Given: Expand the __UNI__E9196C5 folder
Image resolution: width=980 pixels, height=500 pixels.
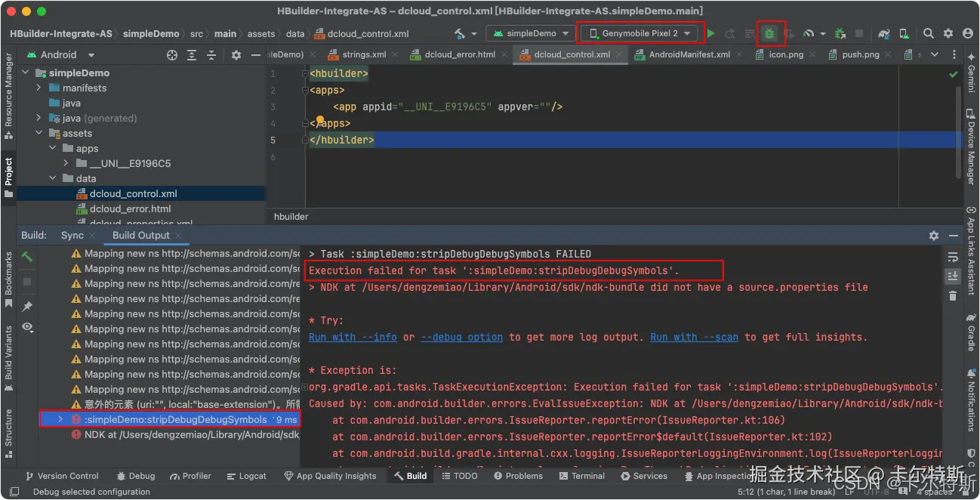Looking at the screenshot, I should (66, 164).
